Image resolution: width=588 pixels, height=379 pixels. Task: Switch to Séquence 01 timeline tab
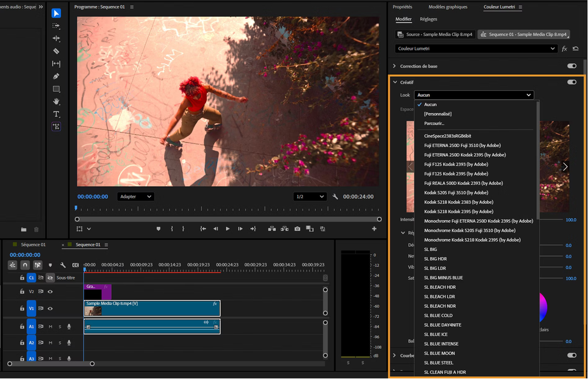(x=33, y=244)
